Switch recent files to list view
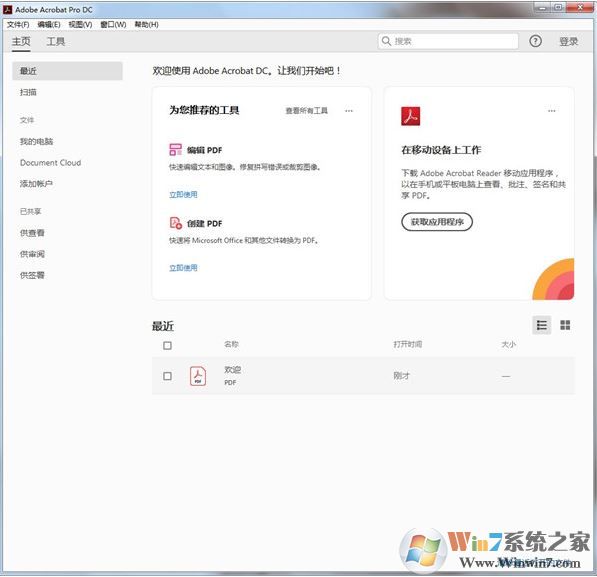597x577 pixels. (x=541, y=325)
